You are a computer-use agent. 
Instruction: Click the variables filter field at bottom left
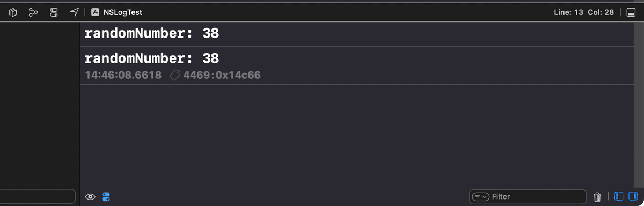pyautogui.click(x=38, y=197)
